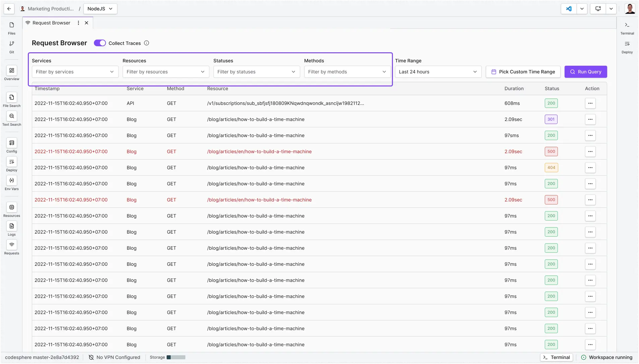Open action menu for the 97sms duration row
This screenshot has width=639, height=364.
tap(590, 135)
